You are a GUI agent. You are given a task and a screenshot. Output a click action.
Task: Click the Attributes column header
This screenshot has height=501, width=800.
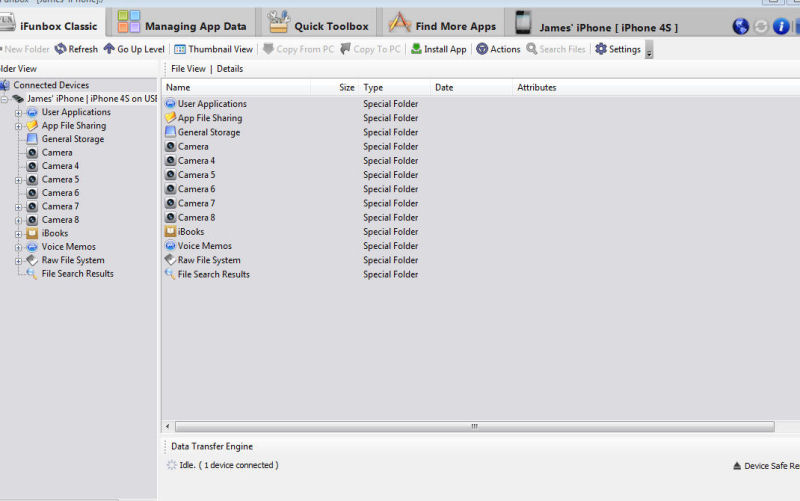[x=537, y=87]
